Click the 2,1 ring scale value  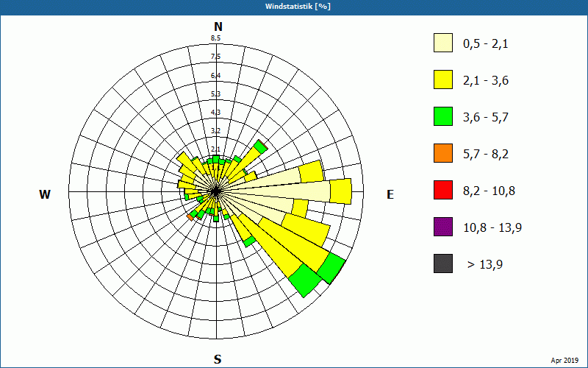click(x=215, y=149)
